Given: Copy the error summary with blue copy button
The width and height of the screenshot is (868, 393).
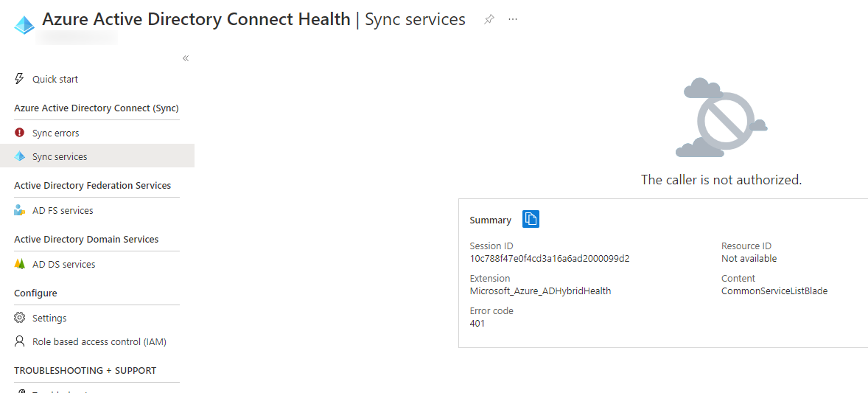Looking at the screenshot, I should pos(531,219).
